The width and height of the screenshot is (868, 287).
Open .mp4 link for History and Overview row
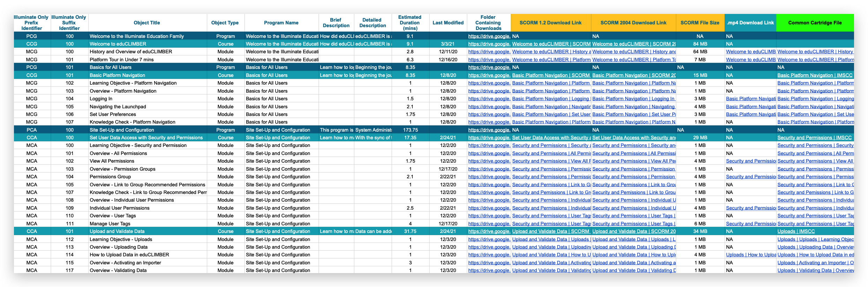click(751, 52)
